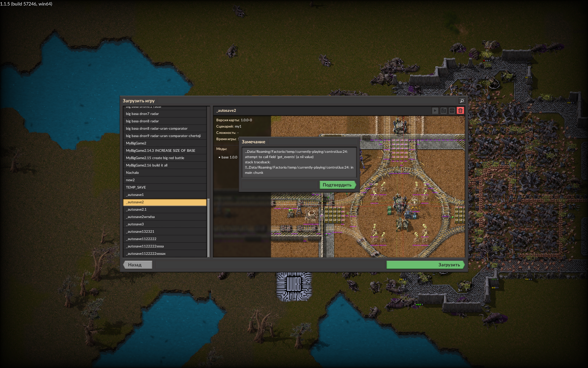
Task: Select save '_autosave132321'
Action: [165, 232]
